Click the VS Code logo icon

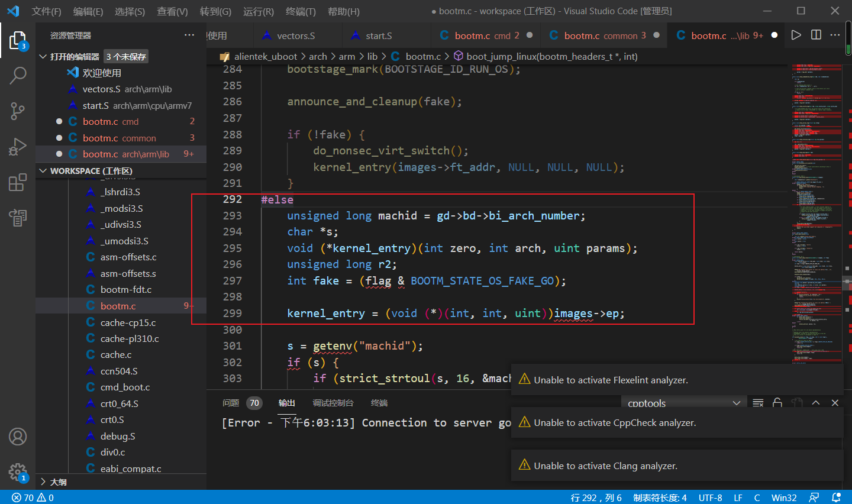pyautogui.click(x=13, y=11)
